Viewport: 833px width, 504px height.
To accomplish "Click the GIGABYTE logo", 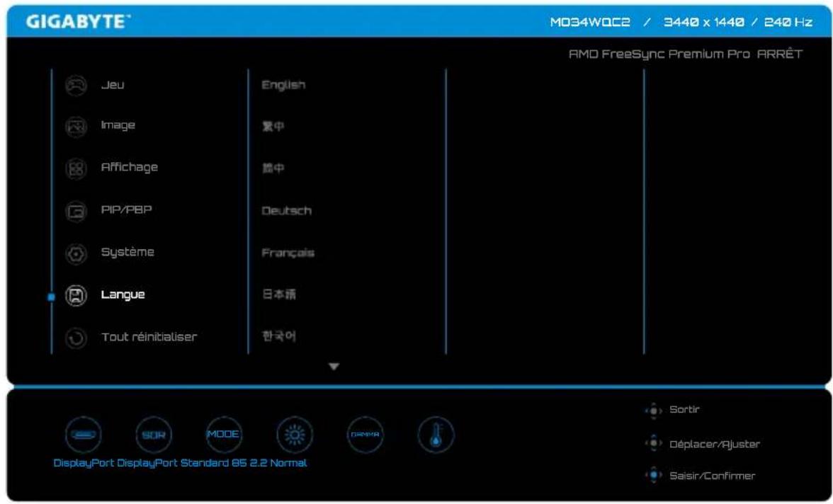I will (x=78, y=22).
